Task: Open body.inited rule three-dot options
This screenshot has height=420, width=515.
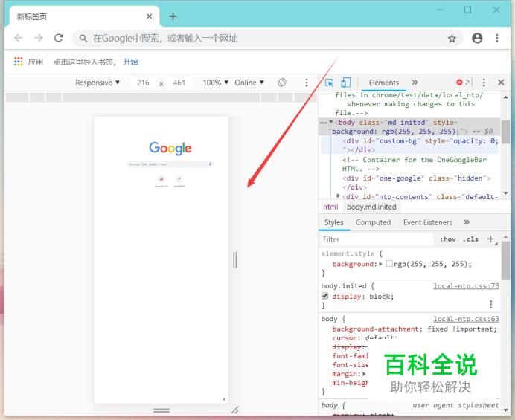Action: (490, 304)
